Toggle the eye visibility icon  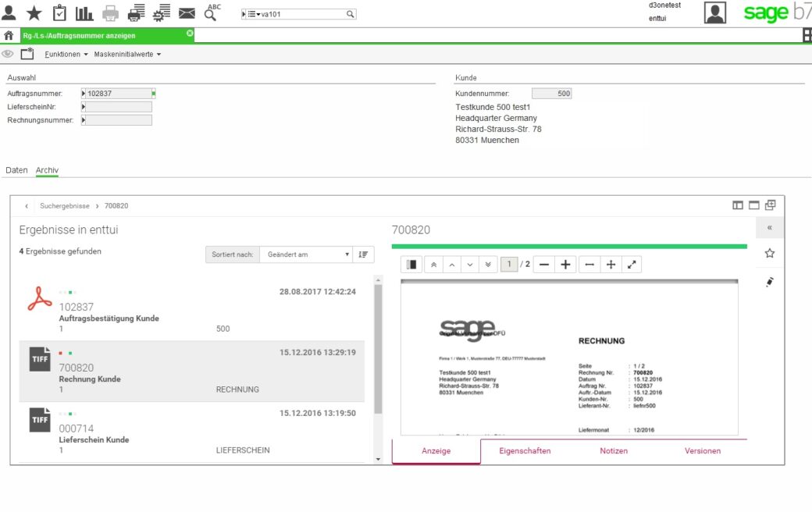7,54
